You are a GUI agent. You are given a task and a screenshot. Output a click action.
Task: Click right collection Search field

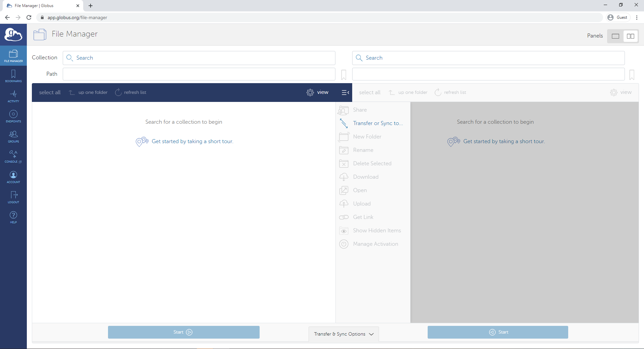[488, 58]
